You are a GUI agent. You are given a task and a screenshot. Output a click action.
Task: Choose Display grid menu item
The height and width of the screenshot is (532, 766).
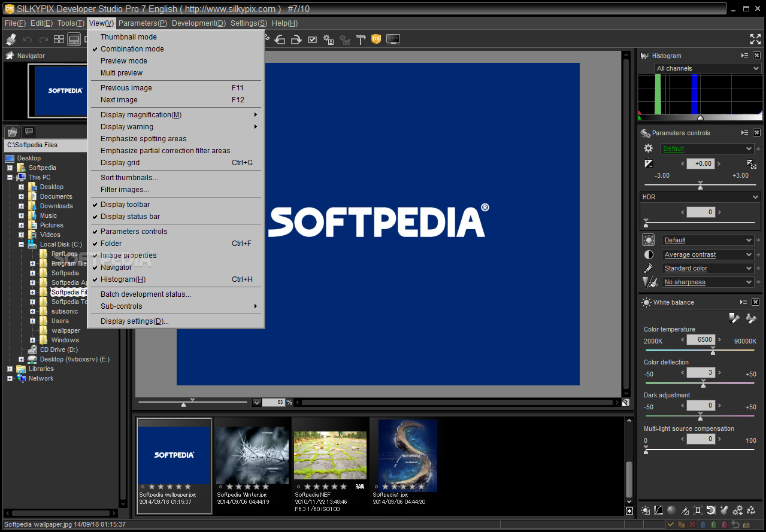coord(175,163)
